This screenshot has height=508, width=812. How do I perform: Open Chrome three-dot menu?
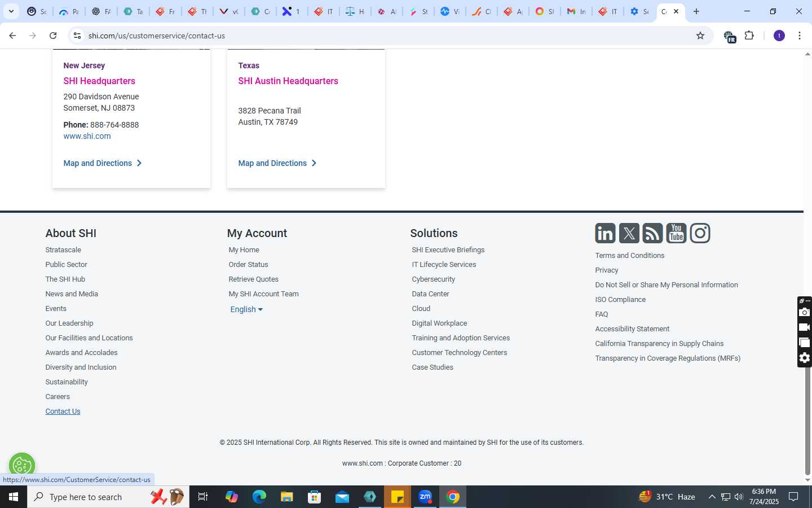pos(800,36)
